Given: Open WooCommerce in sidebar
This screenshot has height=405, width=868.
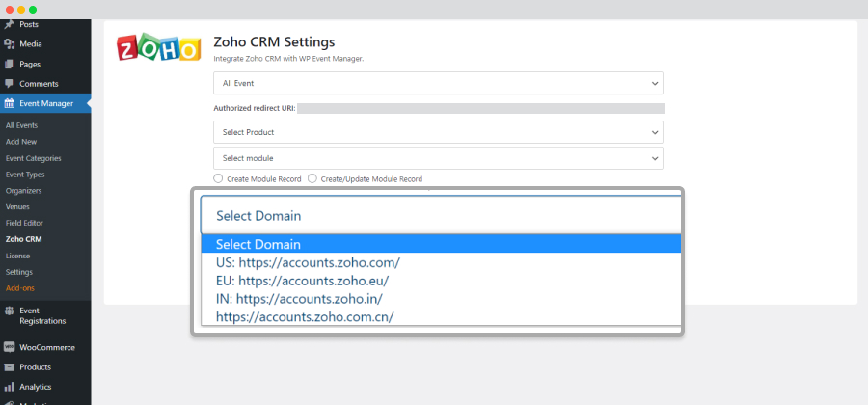Looking at the screenshot, I should pyautogui.click(x=45, y=347).
